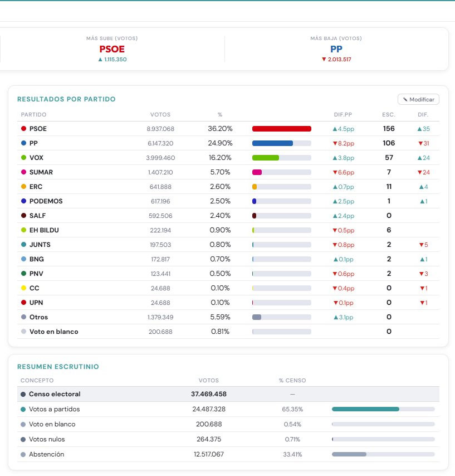This screenshot has height=476, width=455.
Task: Click the Abstención value 12.517.067
Action: tap(209, 454)
